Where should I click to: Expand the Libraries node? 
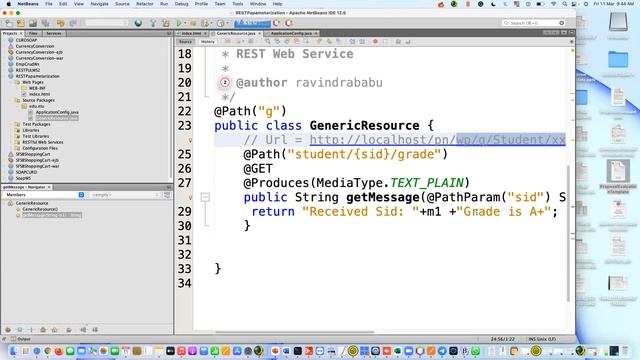click(x=12, y=130)
